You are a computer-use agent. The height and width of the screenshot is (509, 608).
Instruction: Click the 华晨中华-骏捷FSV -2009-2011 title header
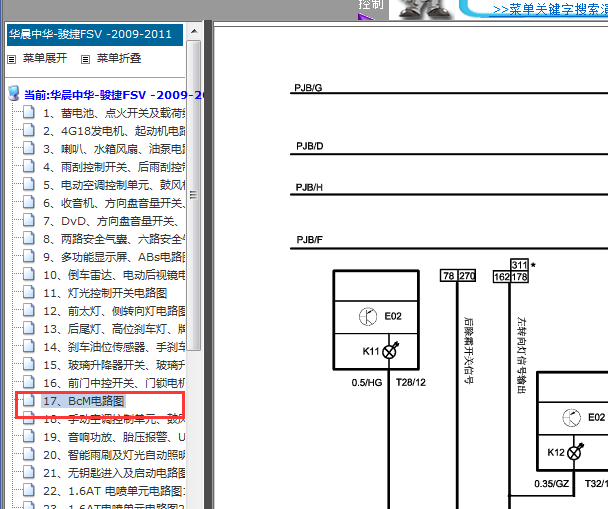(94, 35)
